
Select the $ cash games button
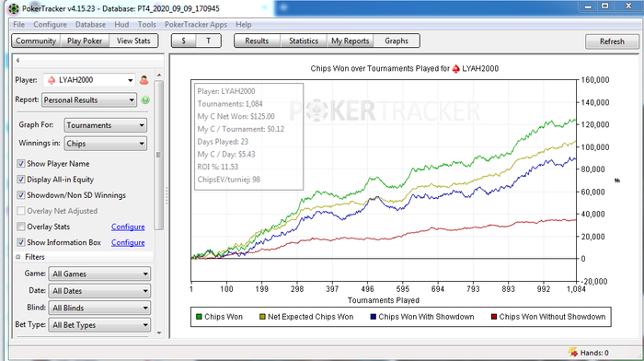click(x=183, y=41)
